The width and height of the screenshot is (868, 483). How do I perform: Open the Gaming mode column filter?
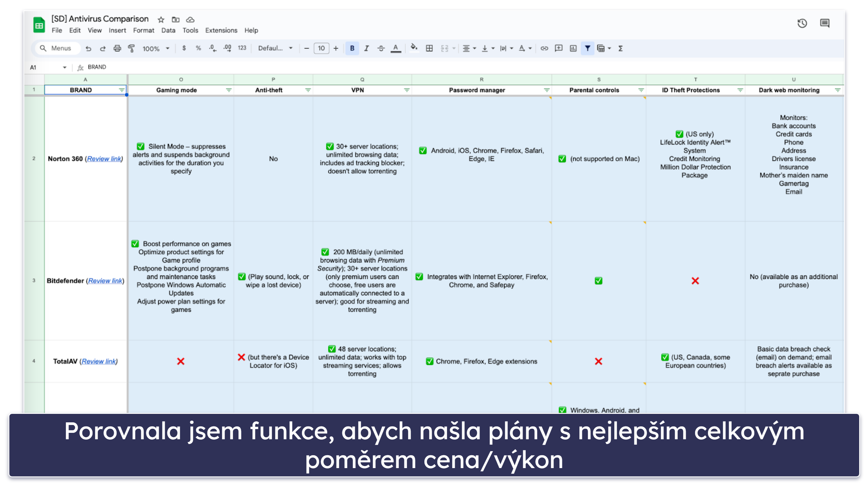[x=229, y=90]
